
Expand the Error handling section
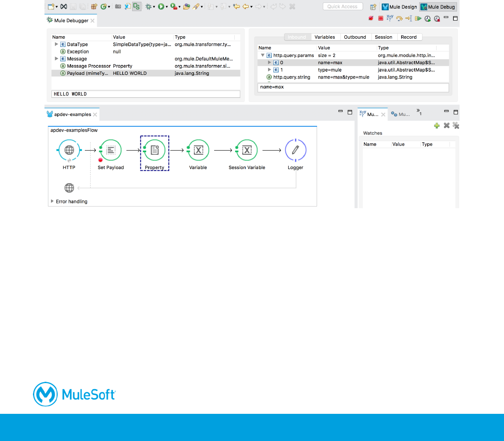52,201
